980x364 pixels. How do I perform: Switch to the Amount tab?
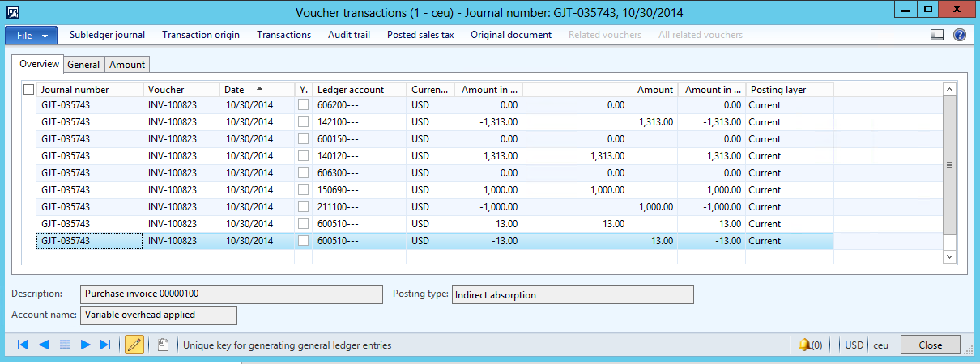[x=127, y=65]
